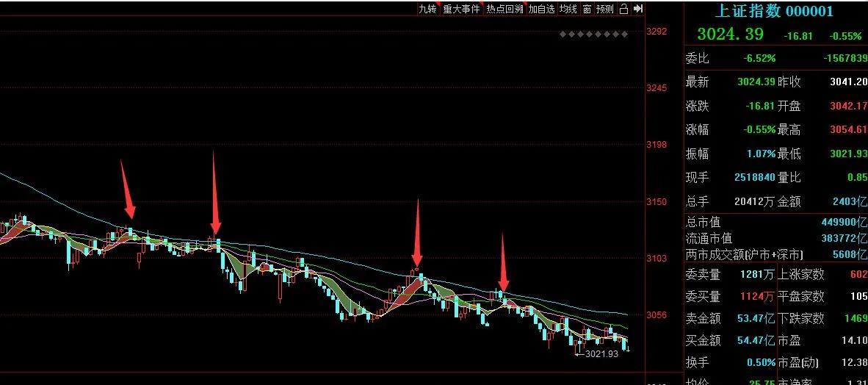868x385 pixels.
Task: Click the 最新 value 3024.39
Action: click(x=756, y=82)
